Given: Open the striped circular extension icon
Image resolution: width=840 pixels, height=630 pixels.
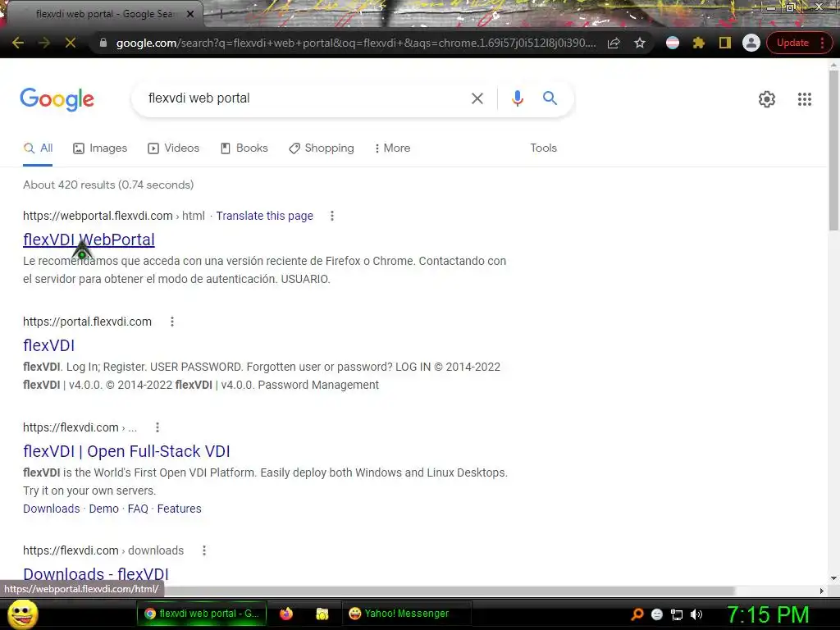Looking at the screenshot, I should pos(673,43).
